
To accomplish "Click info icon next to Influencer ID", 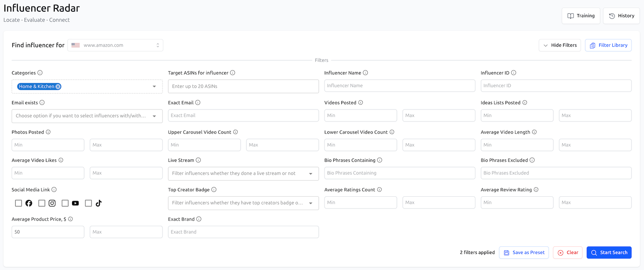I will click(514, 73).
